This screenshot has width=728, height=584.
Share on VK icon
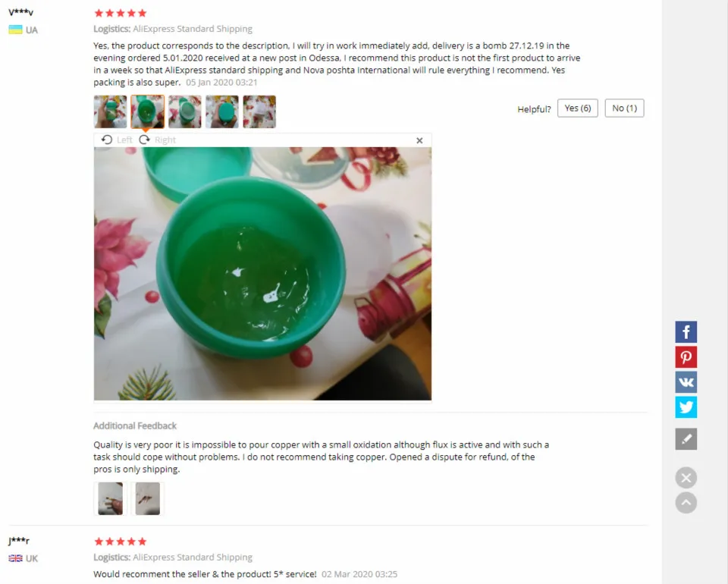pyautogui.click(x=686, y=382)
